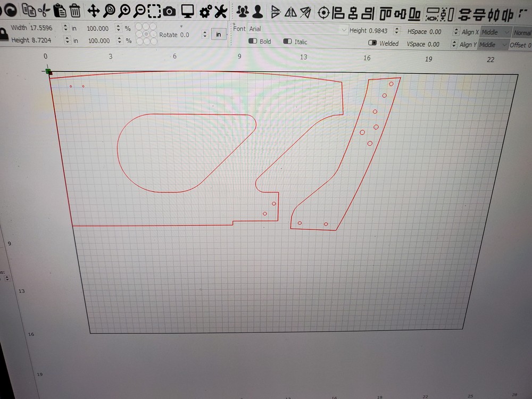
Task: Open the Preview monitor icon
Action: point(187,12)
